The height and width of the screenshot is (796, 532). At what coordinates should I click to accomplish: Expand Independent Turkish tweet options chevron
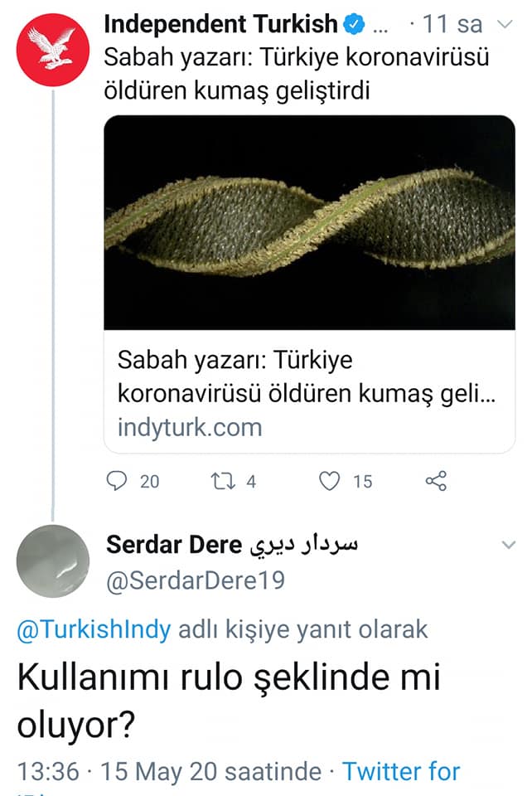[x=505, y=24]
